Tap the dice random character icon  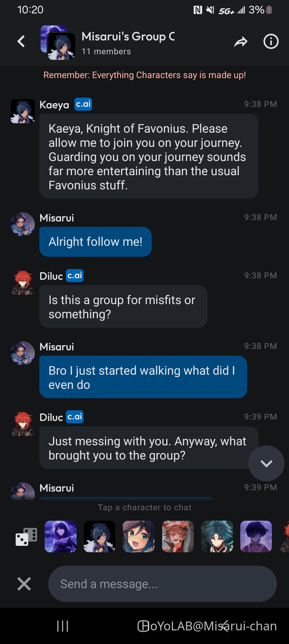pyautogui.click(x=26, y=536)
